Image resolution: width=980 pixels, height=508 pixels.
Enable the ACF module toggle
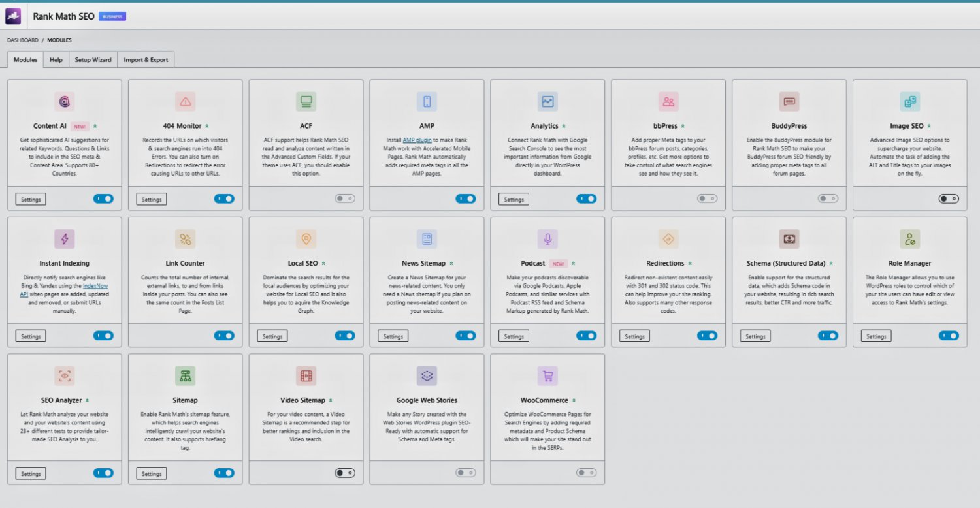345,198
